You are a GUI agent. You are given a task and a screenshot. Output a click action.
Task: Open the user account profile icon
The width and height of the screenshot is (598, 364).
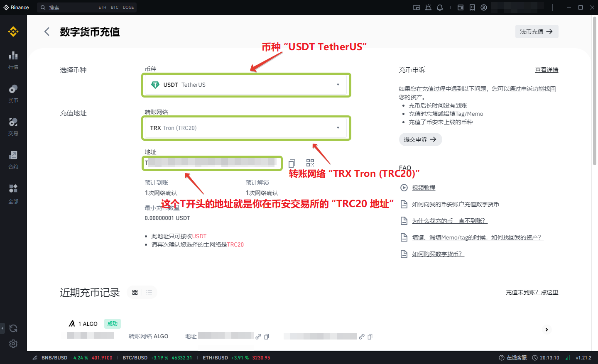[x=484, y=7]
